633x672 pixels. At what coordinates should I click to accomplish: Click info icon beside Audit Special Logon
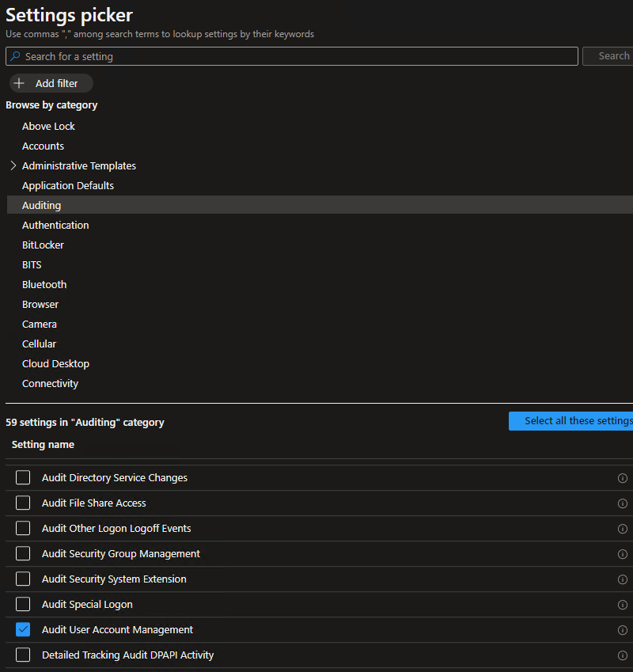623,605
